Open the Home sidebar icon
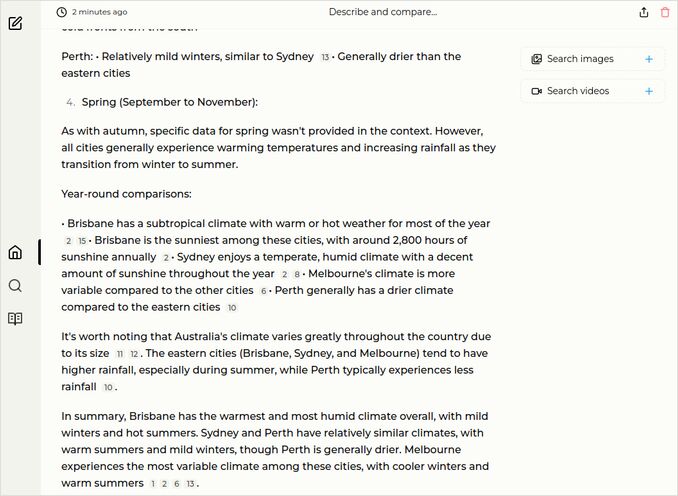Viewport: 678px width, 496px height. [x=15, y=252]
